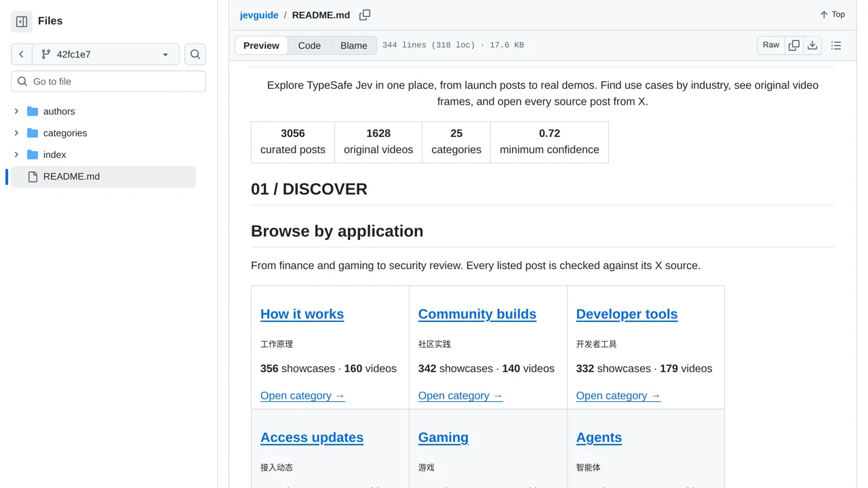The image size is (868, 488).
Task: Click the folder icon beside authors
Action: coord(33,111)
